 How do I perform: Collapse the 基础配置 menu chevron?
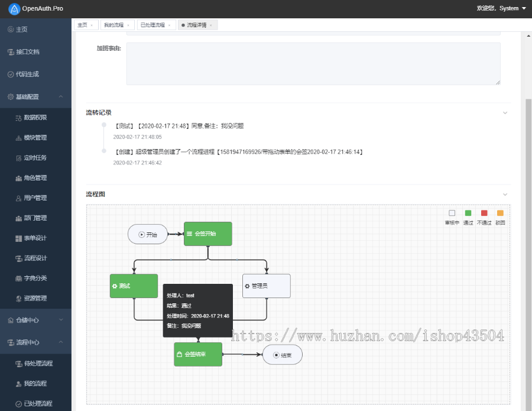[x=61, y=96]
